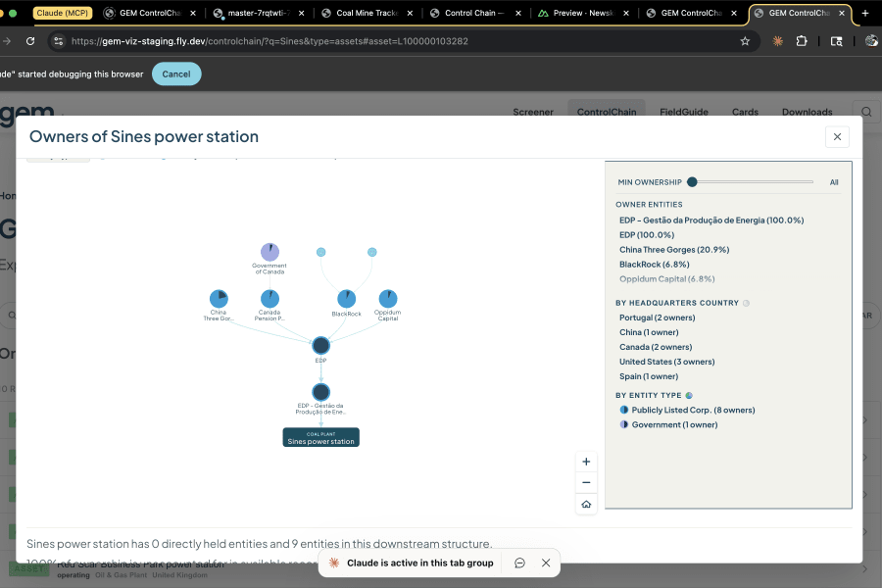Click the Claude (MCP) tab group label
This screenshot has height=588, width=882.
[62, 13]
